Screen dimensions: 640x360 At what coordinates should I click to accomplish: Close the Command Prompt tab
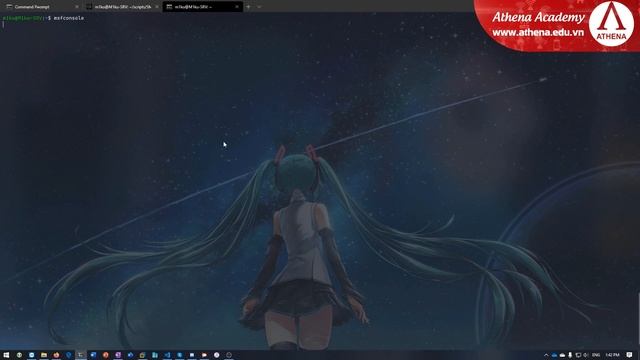click(77, 7)
